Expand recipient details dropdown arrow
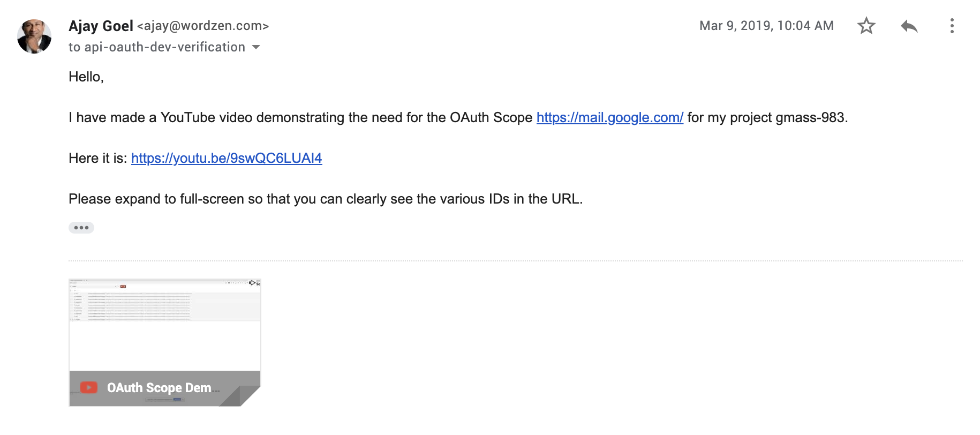The width and height of the screenshot is (980, 435). click(x=256, y=47)
